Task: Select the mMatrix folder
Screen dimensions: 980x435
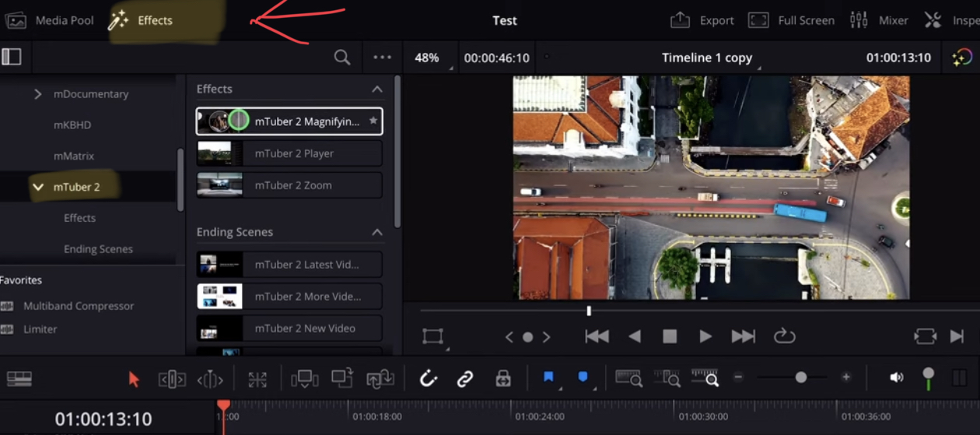Action: (x=74, y=156)
